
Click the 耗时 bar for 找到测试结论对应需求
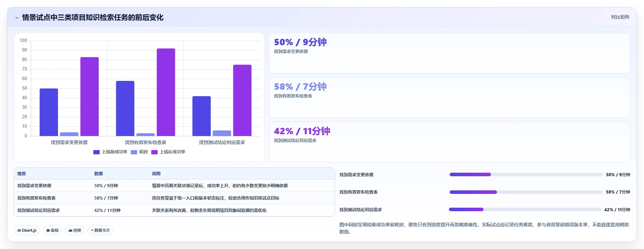[x=222, y=133]
